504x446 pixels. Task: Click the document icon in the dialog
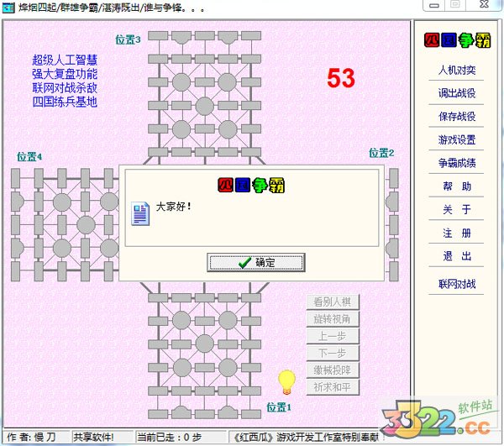click(140, 213)
